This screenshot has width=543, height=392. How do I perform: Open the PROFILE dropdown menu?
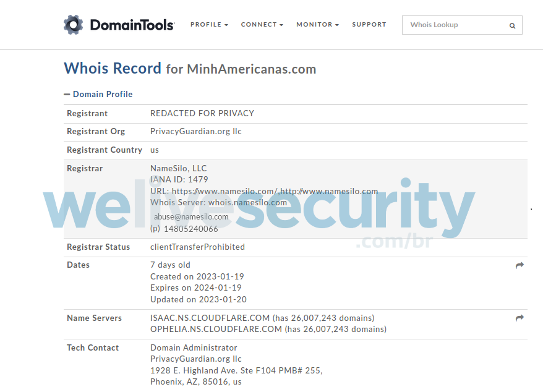pyautogui.click(x=209, y=25)
